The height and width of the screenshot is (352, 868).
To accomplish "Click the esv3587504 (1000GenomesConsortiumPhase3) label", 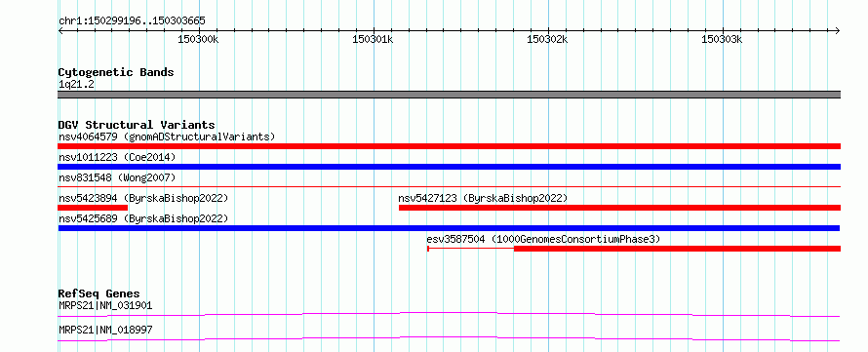I will click(x=543, y=239).
